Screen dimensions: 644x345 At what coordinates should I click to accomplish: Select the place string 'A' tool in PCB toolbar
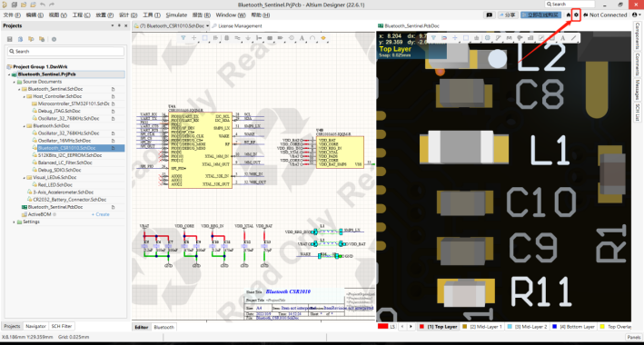562,38
